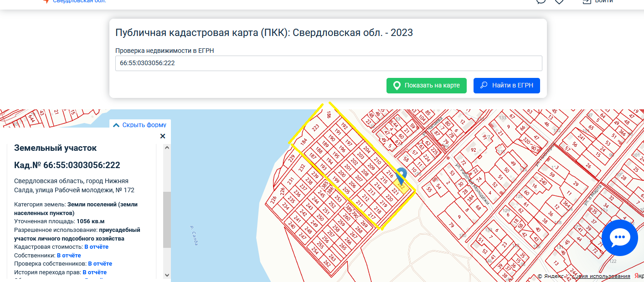Close the land parcel info panel

163,136
